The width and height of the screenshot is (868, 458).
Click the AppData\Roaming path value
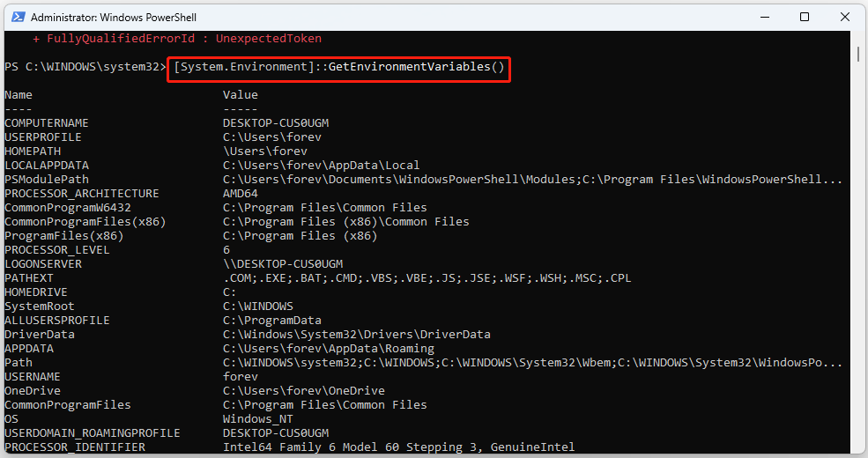[x=329, y=349]
